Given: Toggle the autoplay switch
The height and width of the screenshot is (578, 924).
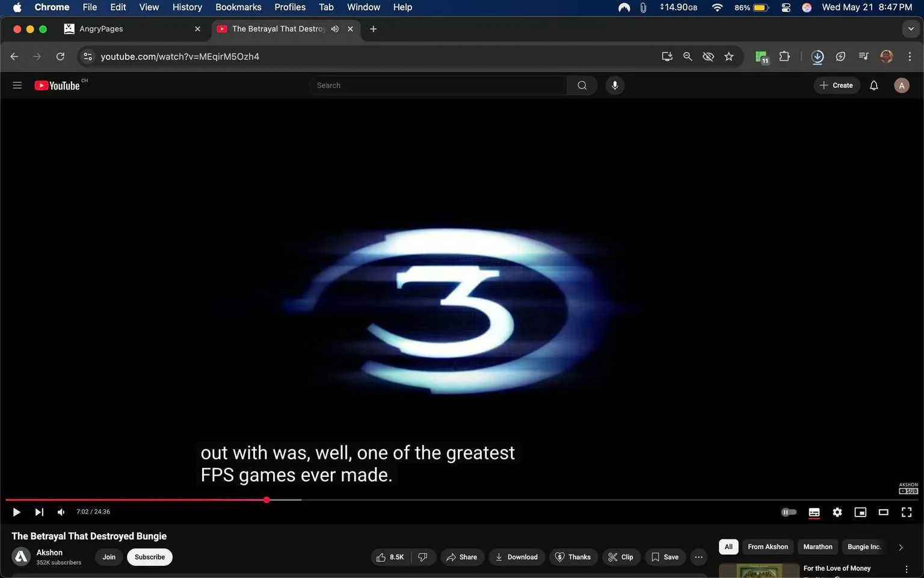Looking at the screenshot, I should click(789, 512).
